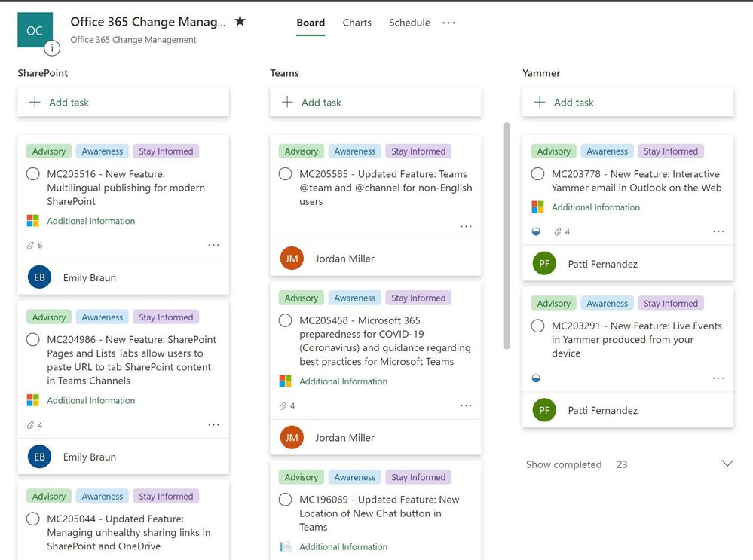Screen dimensions: 753x560
Task: Open Additional Information link on MC205458
Action: (344, 381)
